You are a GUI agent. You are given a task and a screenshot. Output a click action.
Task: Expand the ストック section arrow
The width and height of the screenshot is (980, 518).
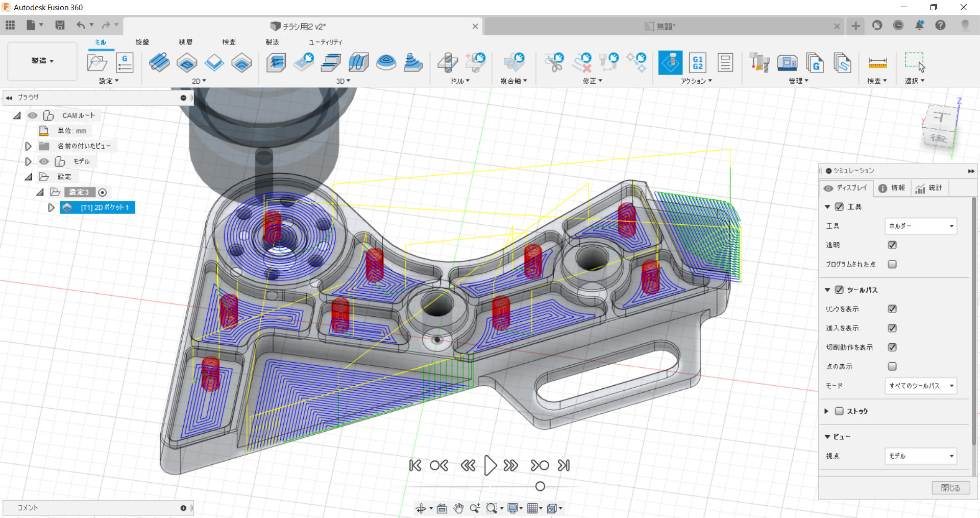[x=826, y=411]
